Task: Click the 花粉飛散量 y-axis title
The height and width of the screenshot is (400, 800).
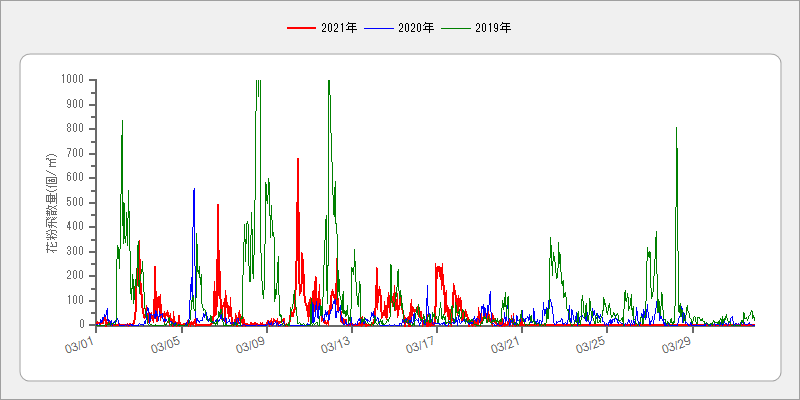Action: (51, 202)
